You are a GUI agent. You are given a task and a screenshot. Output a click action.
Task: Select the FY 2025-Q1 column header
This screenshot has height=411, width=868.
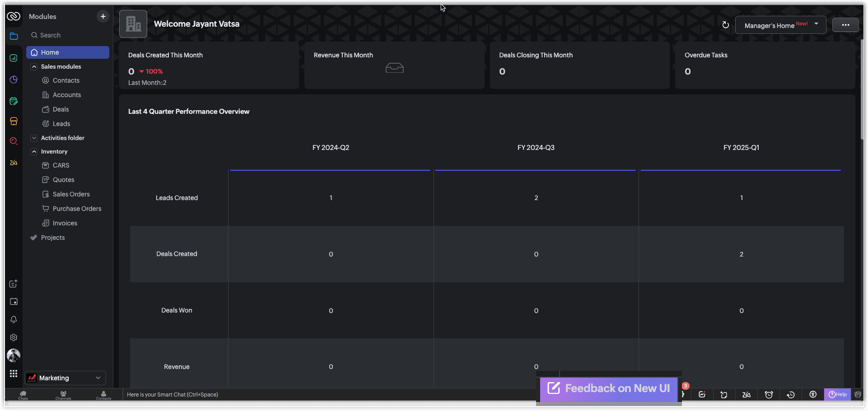[x=741, y=148]
